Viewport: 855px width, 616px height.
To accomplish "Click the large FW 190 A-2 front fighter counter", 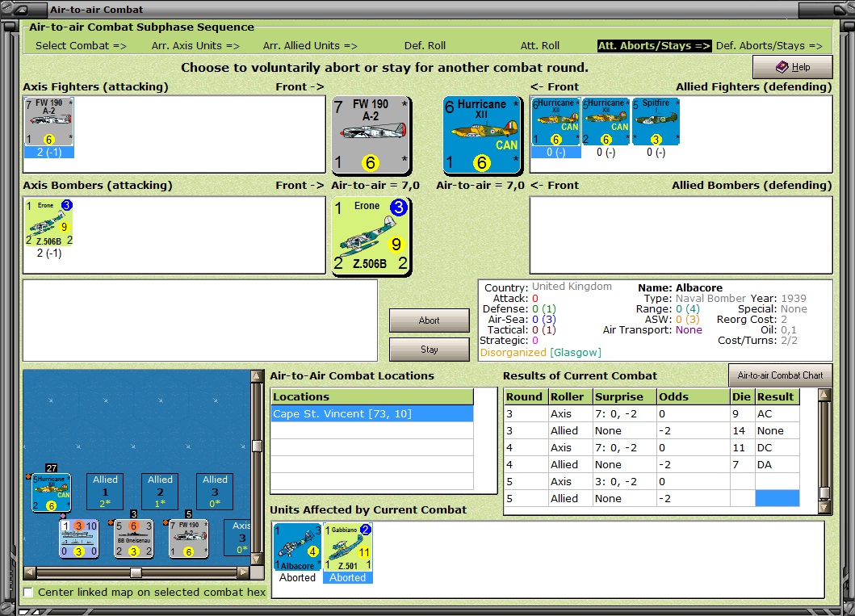I will coord(371,135).
